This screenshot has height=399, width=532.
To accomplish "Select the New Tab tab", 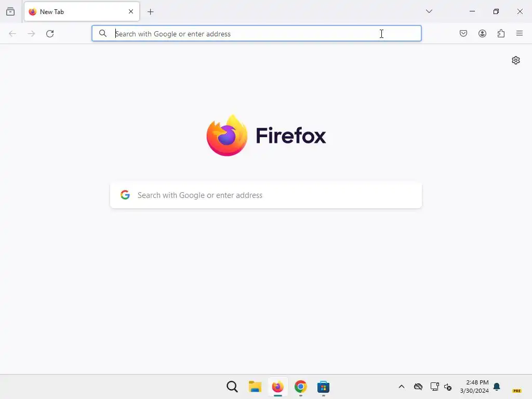I will coord(82,11).
